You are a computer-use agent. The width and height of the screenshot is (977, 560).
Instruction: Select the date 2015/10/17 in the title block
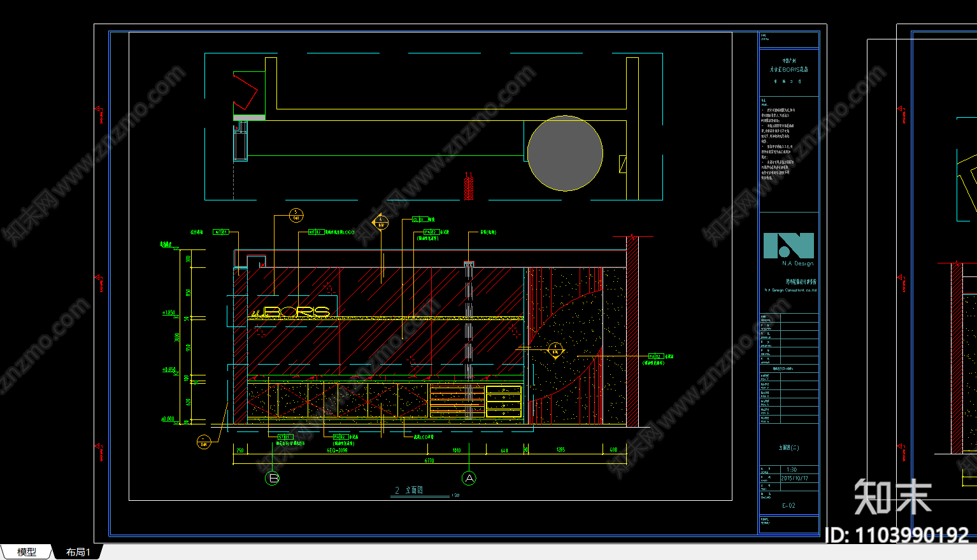pos(794,479)
